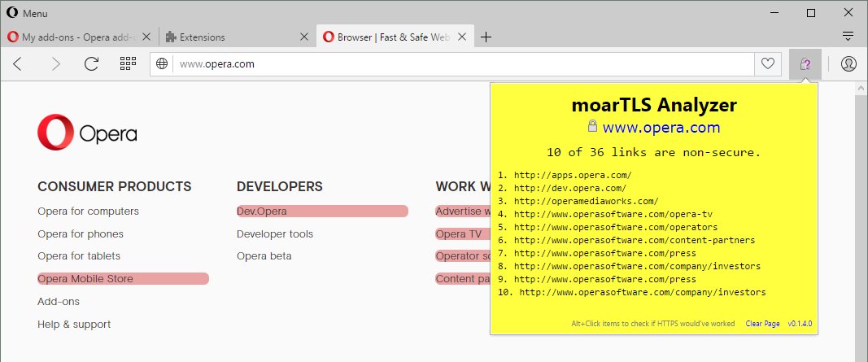Maximize the Opera window
868x362 pixels.
coord(811,13)
